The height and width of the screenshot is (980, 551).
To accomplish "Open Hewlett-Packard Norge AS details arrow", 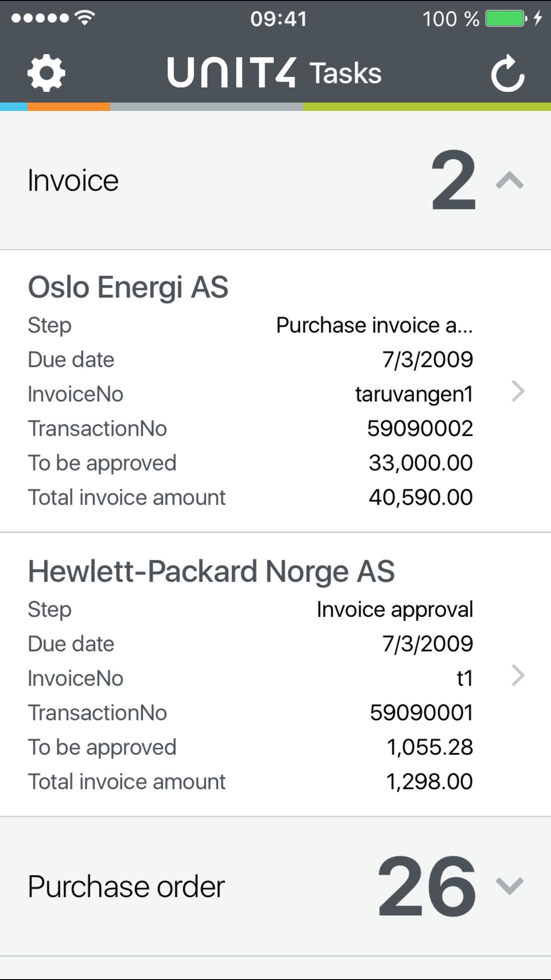I will 518,676.
